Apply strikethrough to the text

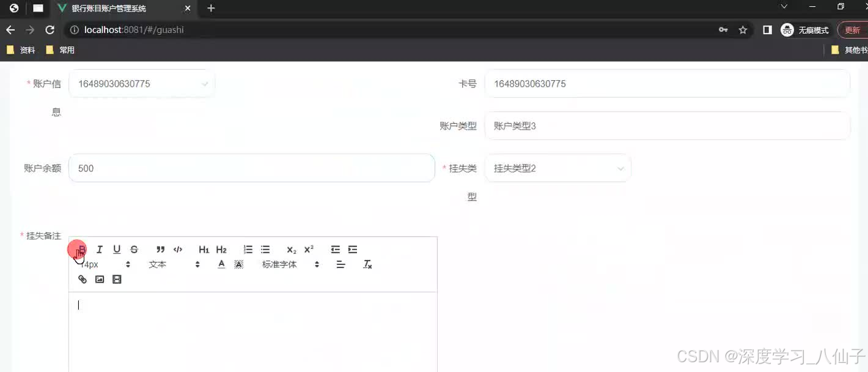(x=134, y=249)
